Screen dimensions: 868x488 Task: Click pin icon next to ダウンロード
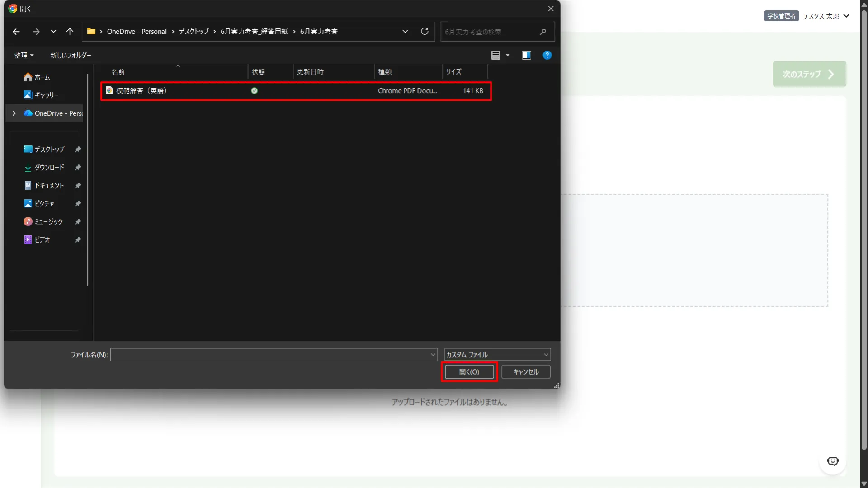coord(78,168)
